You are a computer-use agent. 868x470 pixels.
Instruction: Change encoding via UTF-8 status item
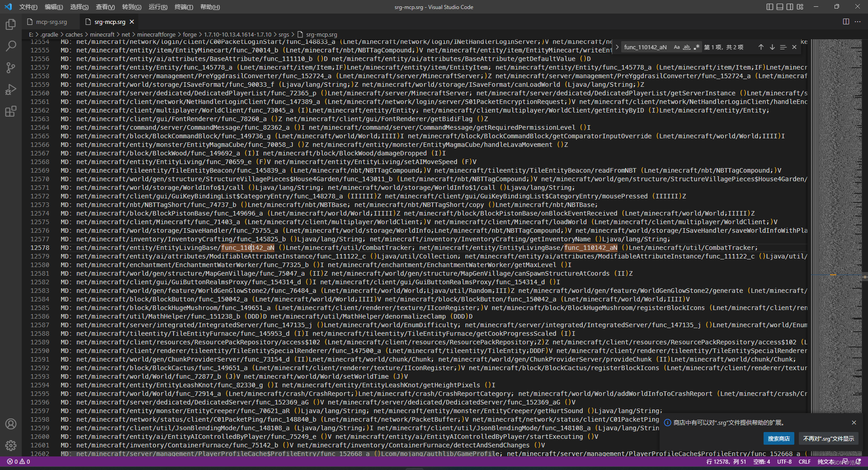(x=784, y=461)
